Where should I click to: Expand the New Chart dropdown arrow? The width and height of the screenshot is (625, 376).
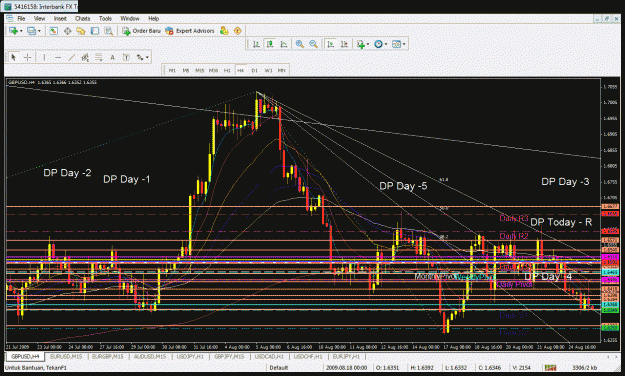21,31
